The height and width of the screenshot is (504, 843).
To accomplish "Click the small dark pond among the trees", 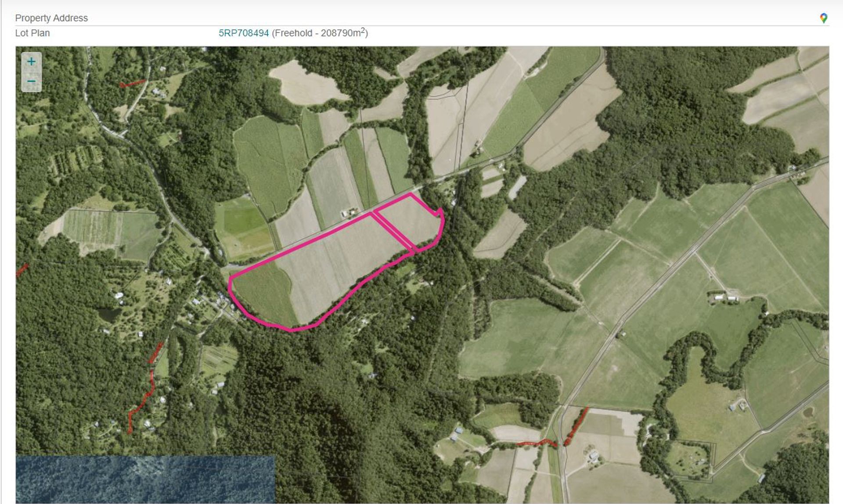I will pos(108,314).
